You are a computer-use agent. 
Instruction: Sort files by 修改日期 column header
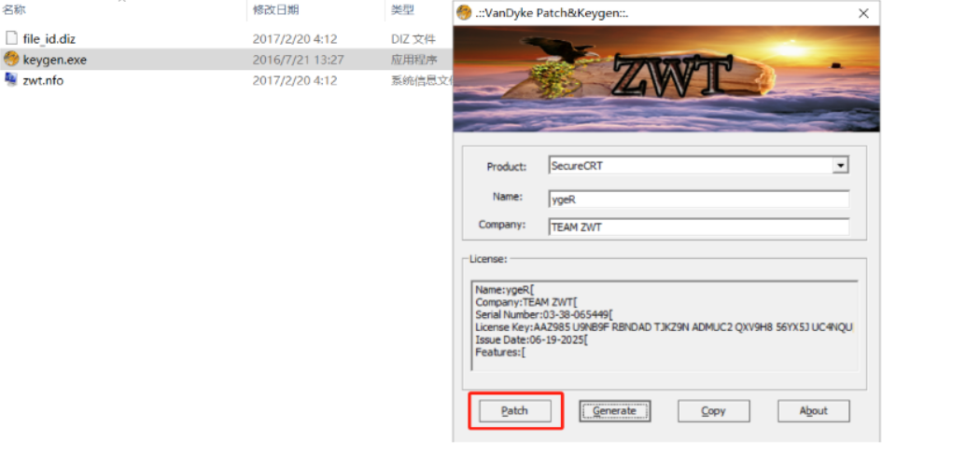point(275,9)
